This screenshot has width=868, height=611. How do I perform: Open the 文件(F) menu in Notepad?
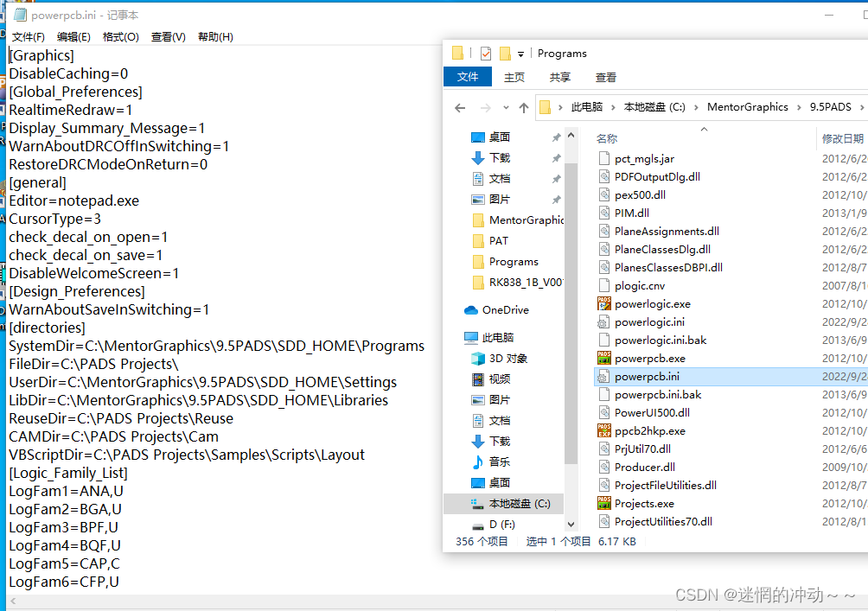[29, 37]
